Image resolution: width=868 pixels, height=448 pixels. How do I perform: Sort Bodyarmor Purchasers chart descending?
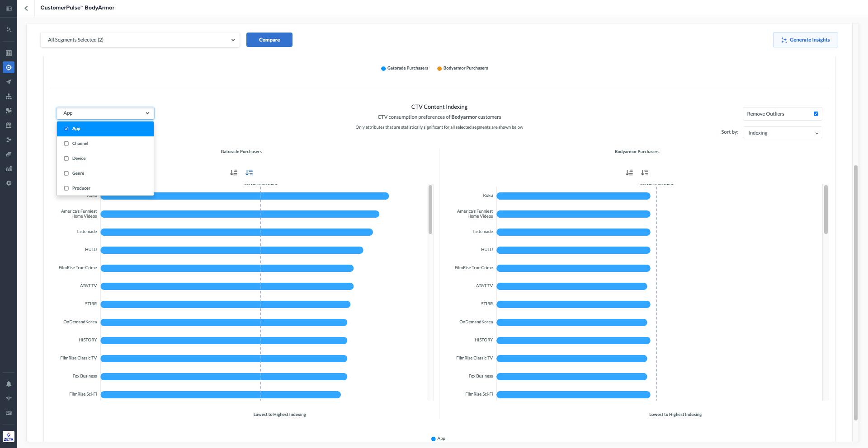(x=645, y=173)
